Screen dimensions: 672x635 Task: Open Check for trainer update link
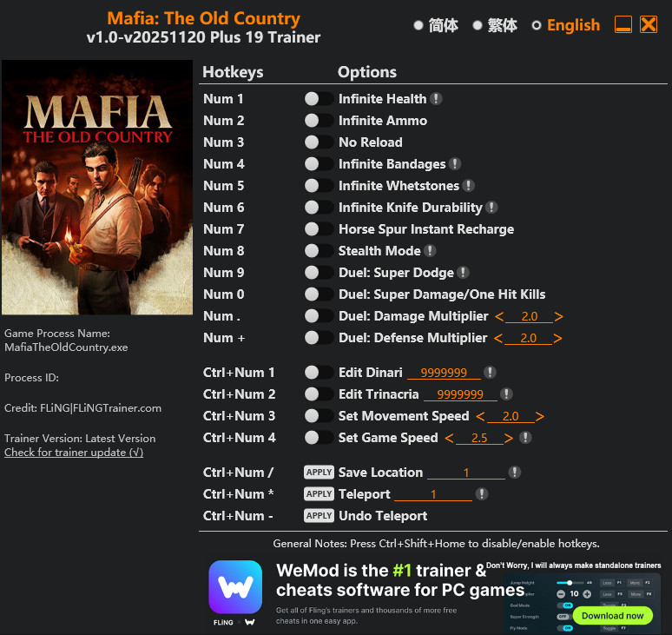tap(74, 453)
